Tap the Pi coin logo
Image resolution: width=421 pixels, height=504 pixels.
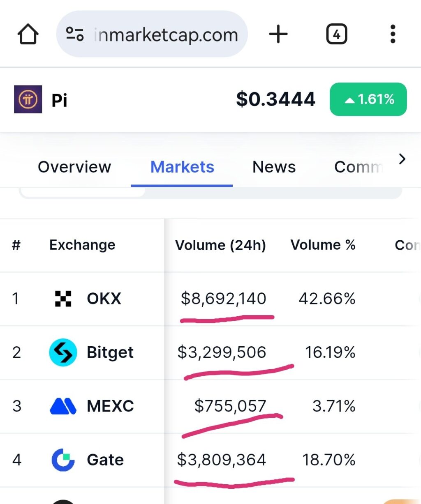click(x=28, y=99)
